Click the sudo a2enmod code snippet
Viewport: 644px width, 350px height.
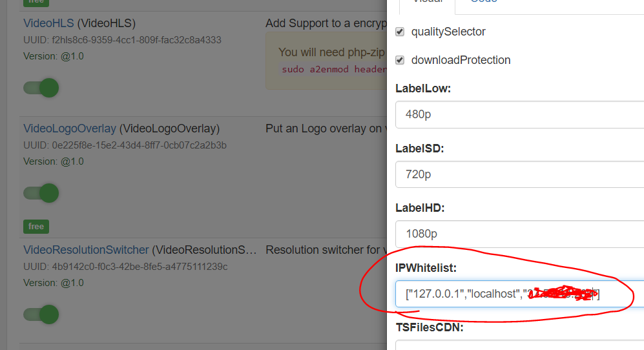(333, 69)
